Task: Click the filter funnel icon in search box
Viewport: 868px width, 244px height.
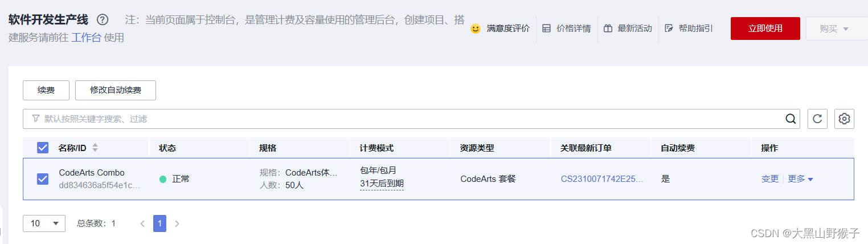Action: pos(36,119)
